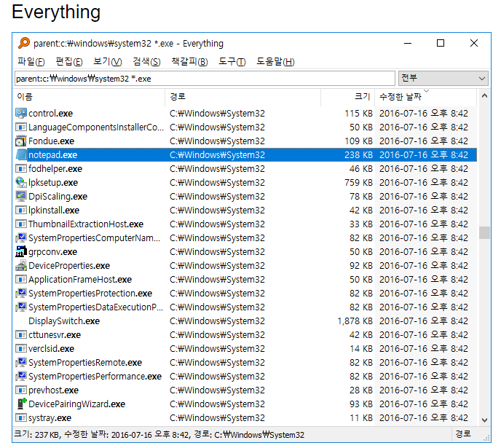Click the SystemPropertiesComputerNam... icon

(21, 237)
